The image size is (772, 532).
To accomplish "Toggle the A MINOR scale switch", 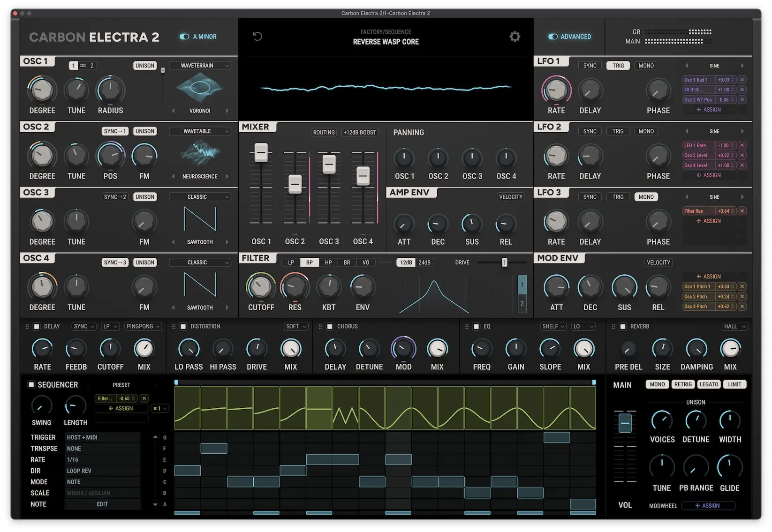I will coord(184,37).
